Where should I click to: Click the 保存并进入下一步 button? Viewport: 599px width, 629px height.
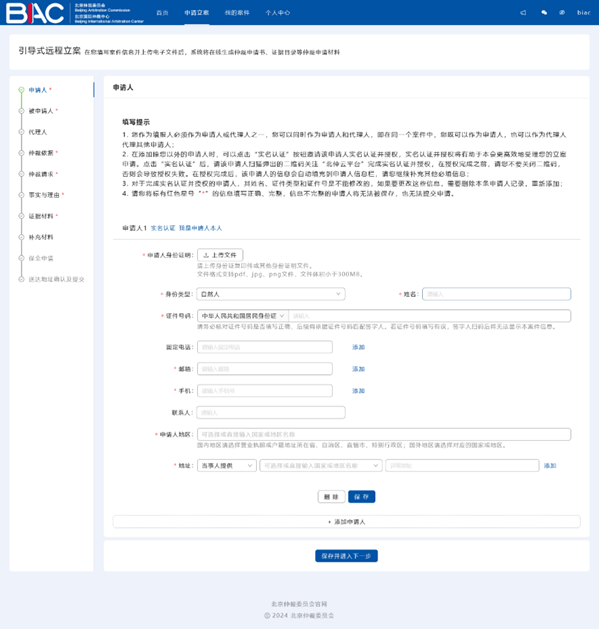click(x=346, y=556)
